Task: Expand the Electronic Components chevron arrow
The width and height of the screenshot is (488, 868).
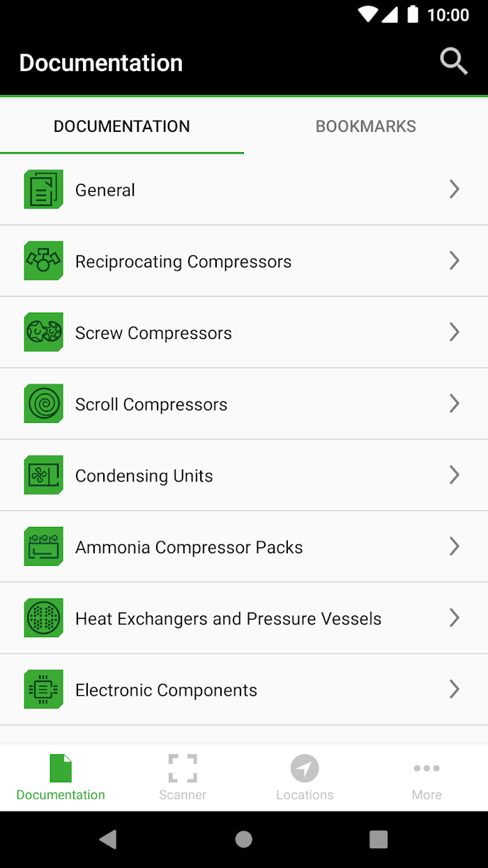Action: [455, 689]
